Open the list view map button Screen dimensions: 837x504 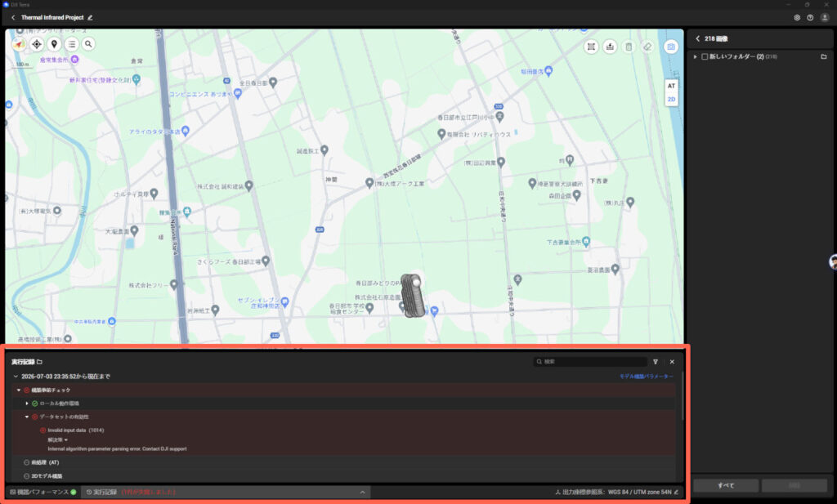(x=72, y=44)
